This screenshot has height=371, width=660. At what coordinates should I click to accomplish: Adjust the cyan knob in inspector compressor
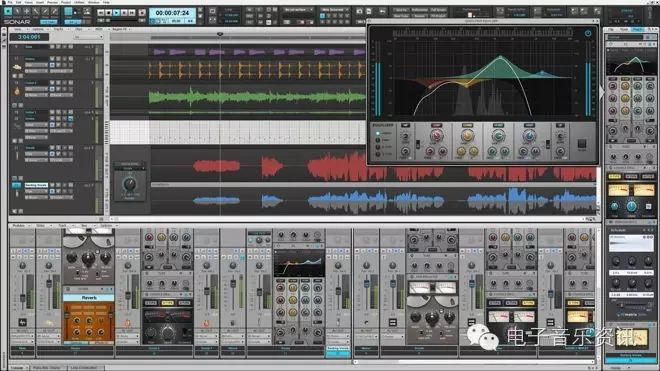coord(631,206)
